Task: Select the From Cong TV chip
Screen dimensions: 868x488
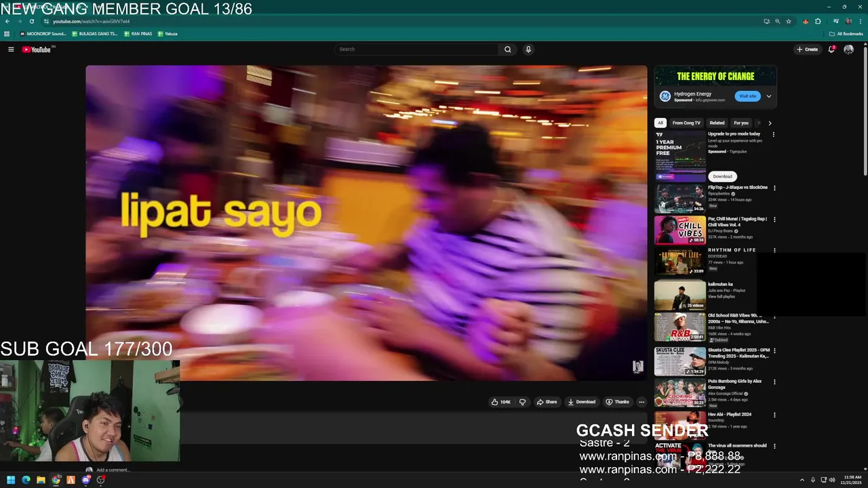Action: [x=686, y=123]
